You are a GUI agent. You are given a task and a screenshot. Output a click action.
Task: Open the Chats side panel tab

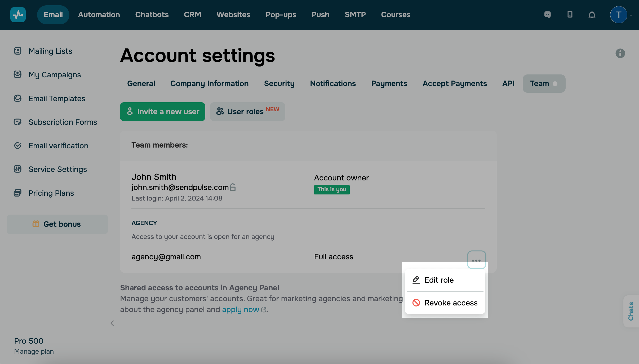(x=631, y=312)
